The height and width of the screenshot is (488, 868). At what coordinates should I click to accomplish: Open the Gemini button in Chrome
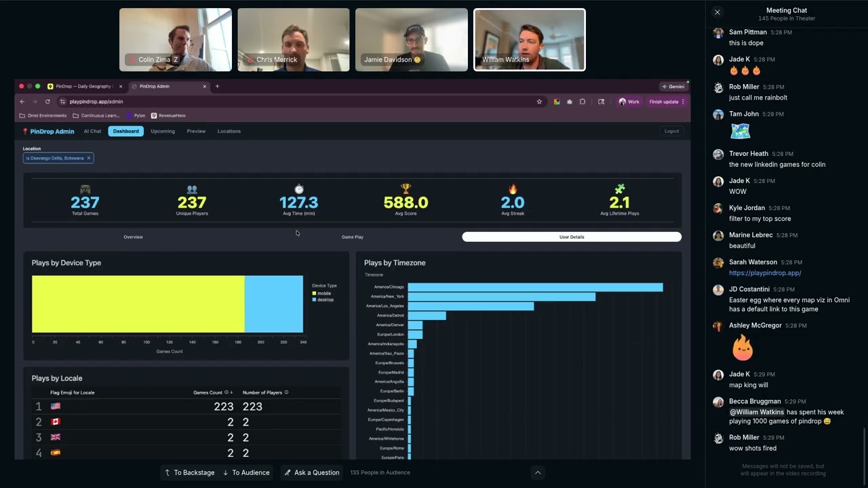click(x=673, y=87)
